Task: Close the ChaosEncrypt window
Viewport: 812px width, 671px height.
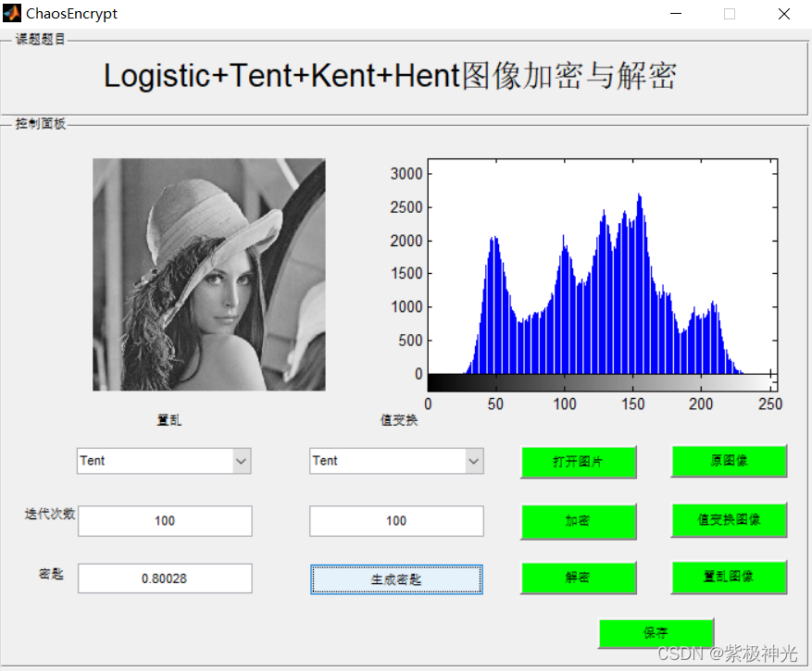Action: click(x=784, y=14)
